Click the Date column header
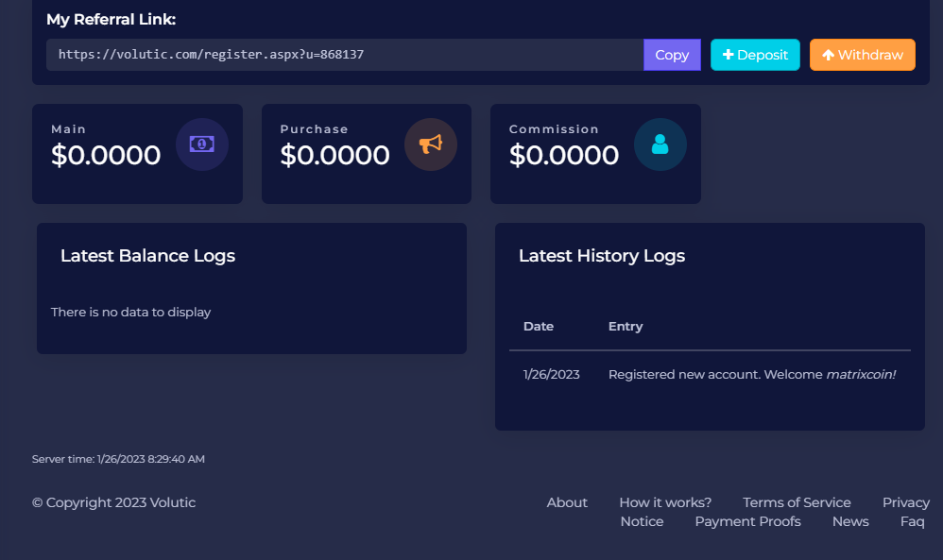Screen dimensions: 943x560 [539, 326]
